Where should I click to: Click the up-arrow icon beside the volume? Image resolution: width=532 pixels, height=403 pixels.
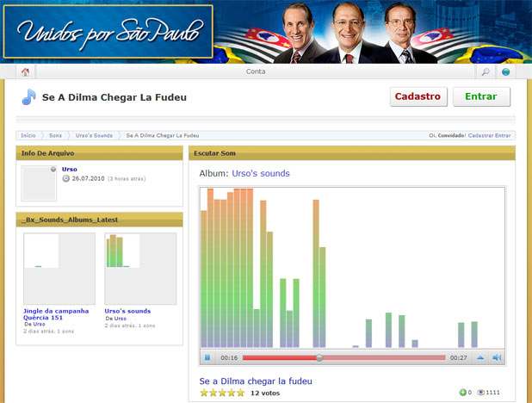pyautogui.click(x=480, y=357)
